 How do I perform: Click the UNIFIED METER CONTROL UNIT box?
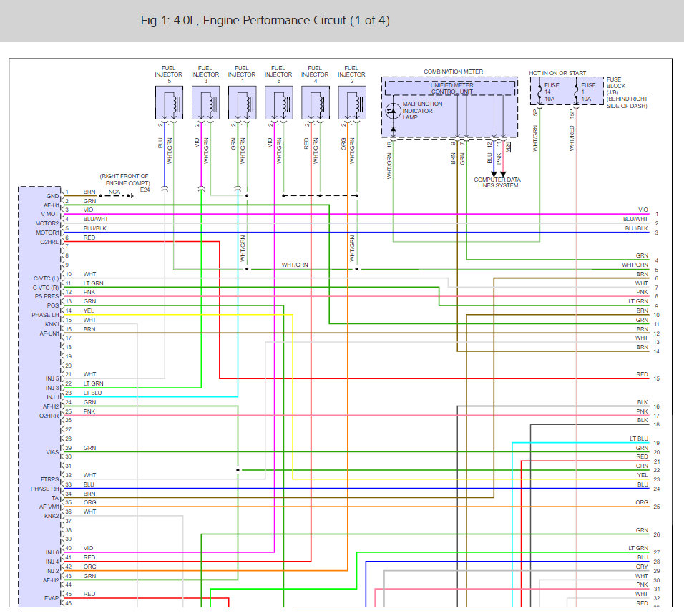(450, 89)
